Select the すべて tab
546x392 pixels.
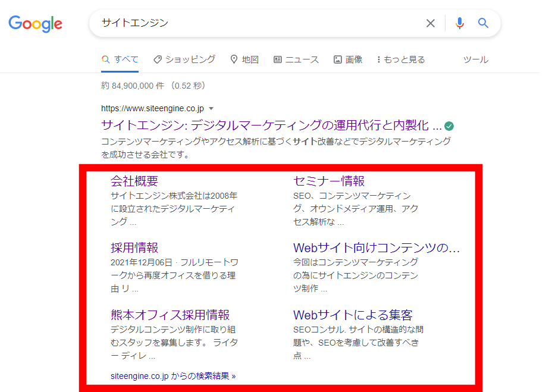pyautogui.click(x=120, y=59)
